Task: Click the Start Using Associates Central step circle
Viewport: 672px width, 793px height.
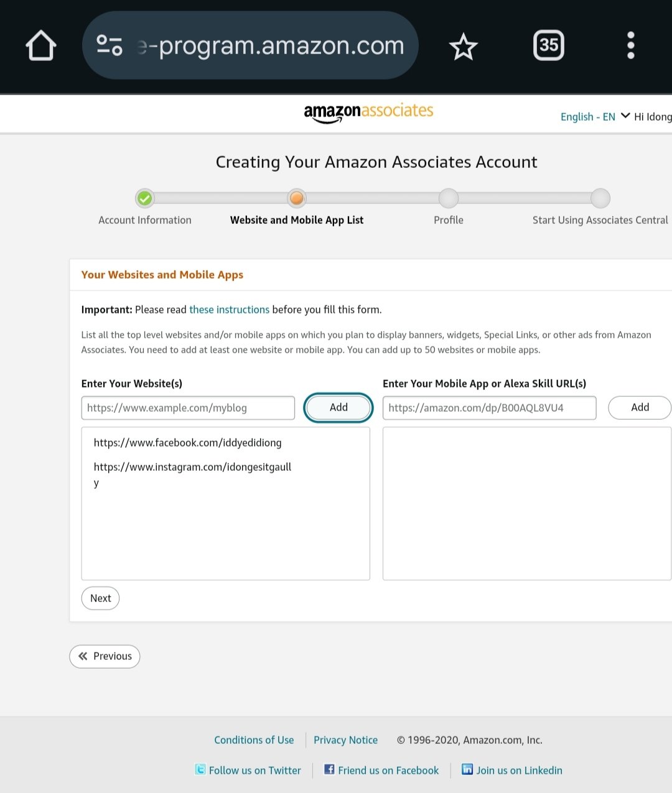Action: click(x=600, y=198)
